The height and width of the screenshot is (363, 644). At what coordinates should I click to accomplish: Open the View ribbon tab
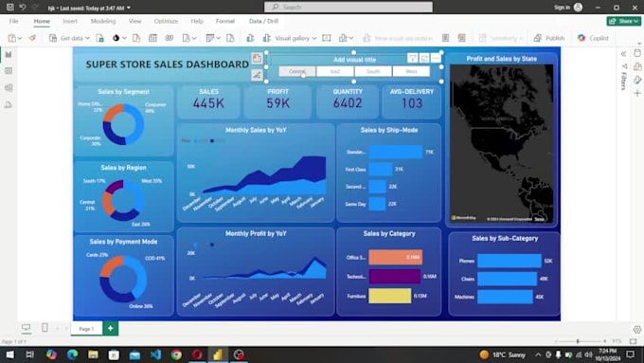pyautogui.click(x=134, y=21)
